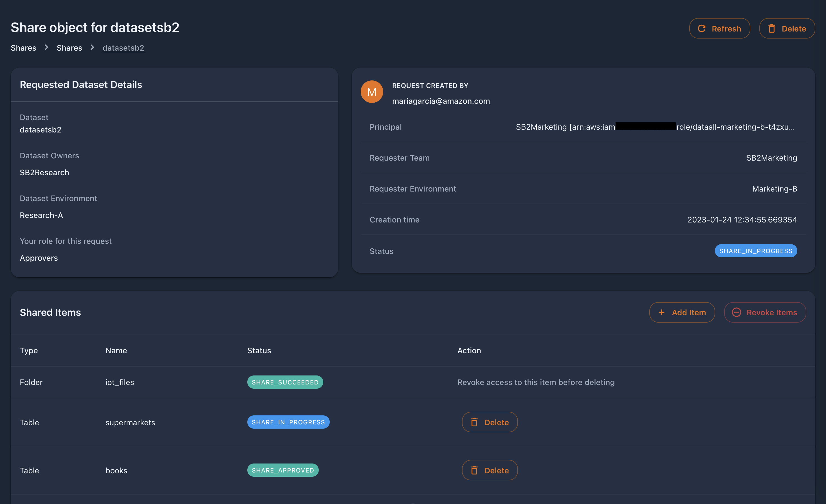Click the SB2Research dataset owner
The width and height of the screenshot is (826, 504).
pyautogui.click(x=44, y=173)
